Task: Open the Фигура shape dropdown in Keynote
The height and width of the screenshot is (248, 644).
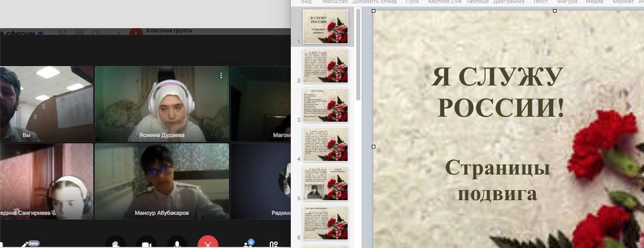Action: coord(567,2)
